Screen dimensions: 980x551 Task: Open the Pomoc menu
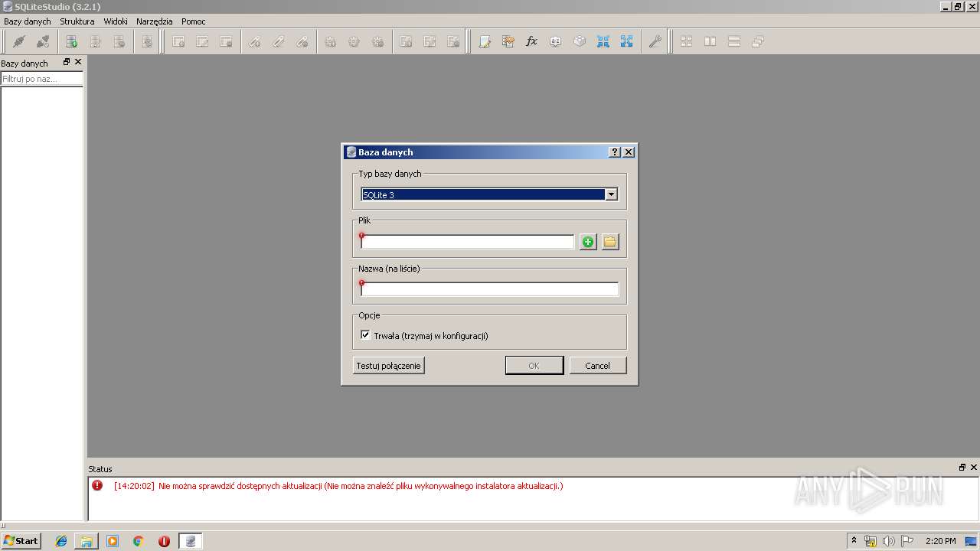point(194,21)
